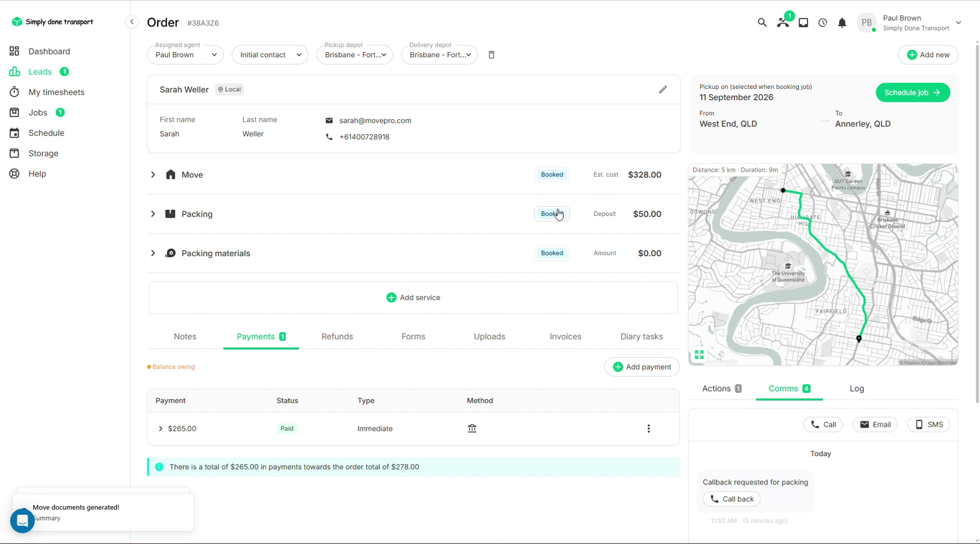The width and height of the screenshot is (980, 544).
Task: Collapse the sidebar with the arrow button
Action: click(132, 22)
